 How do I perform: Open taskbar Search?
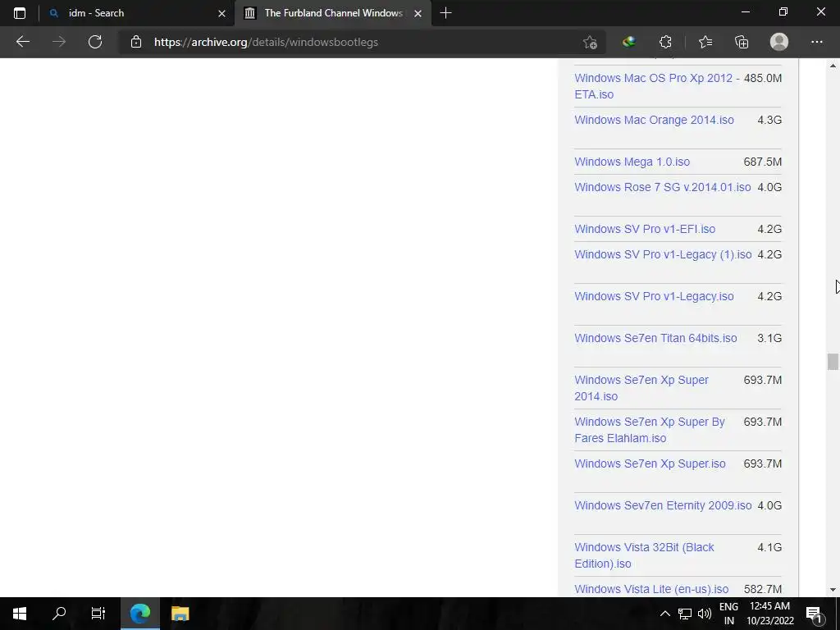pos(59,614)
